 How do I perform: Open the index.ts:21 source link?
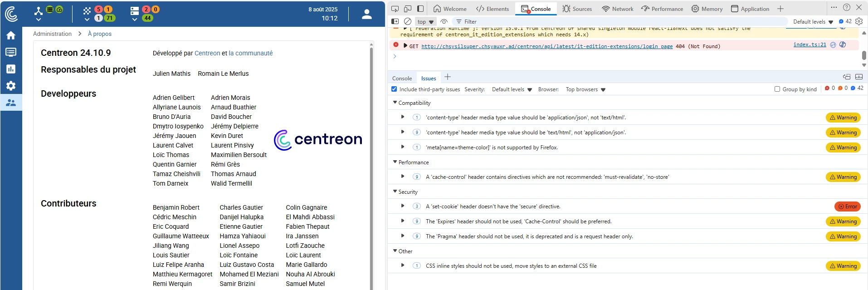(x=809, y=44)
